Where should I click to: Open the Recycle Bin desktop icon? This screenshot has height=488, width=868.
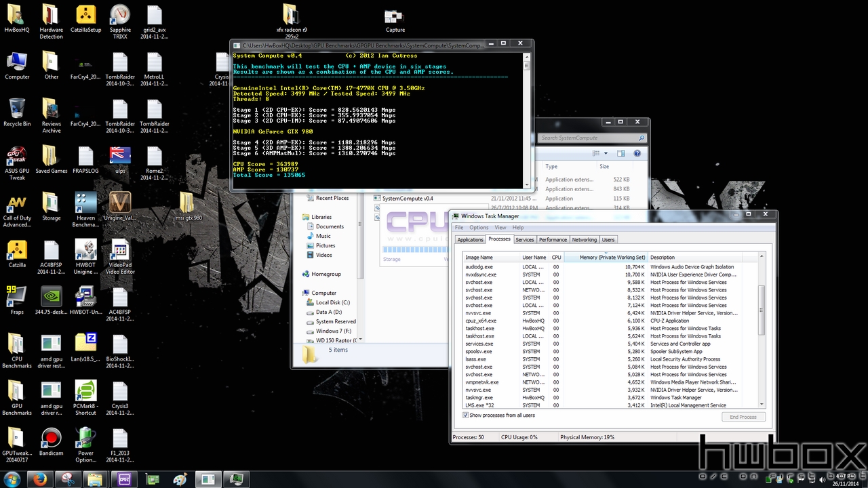(16, 113)
